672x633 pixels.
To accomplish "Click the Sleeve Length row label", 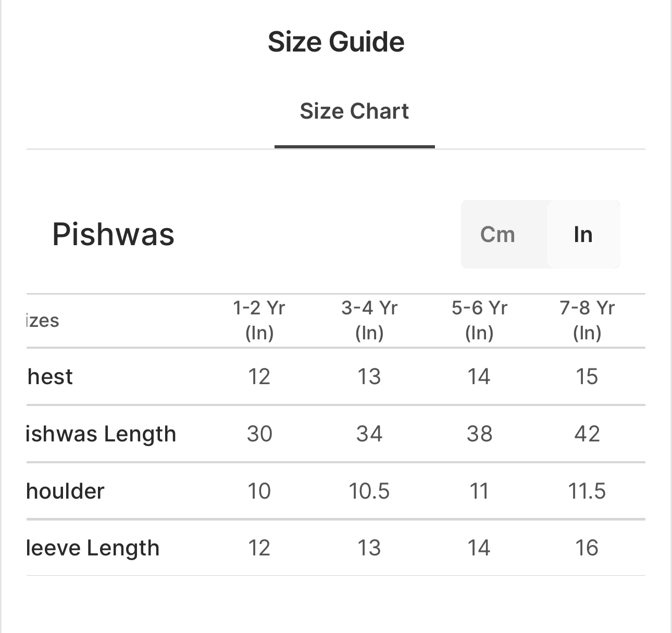I will click(x=93, y=548).
